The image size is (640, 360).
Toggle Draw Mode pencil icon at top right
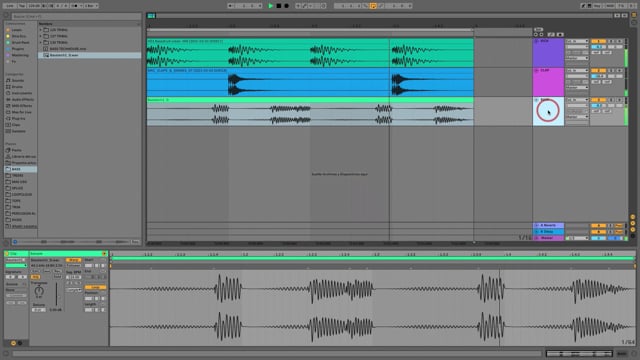(583, 6)
